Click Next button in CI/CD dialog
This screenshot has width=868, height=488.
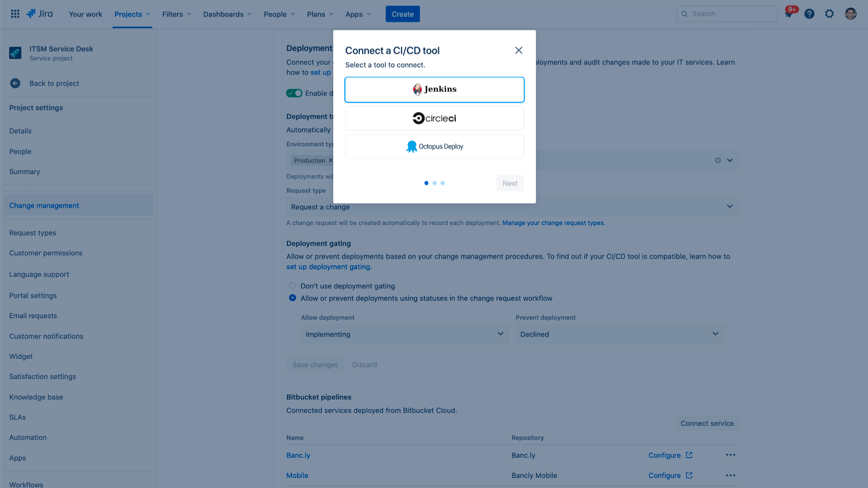tap(509, 183)
